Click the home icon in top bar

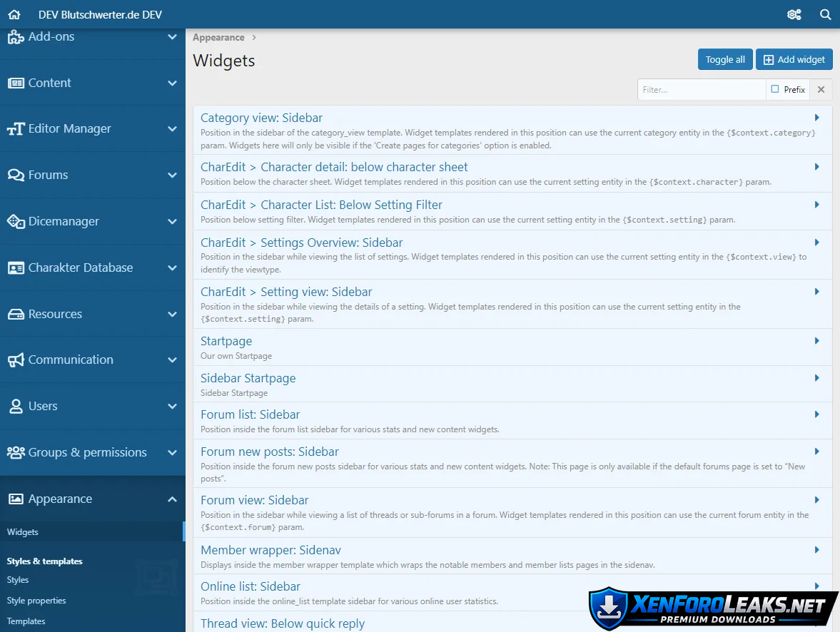coord(14,14)
